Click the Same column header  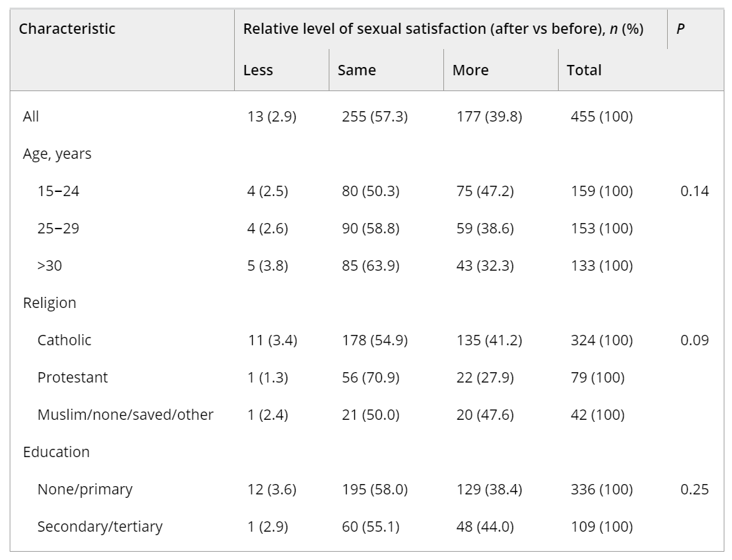357,70
